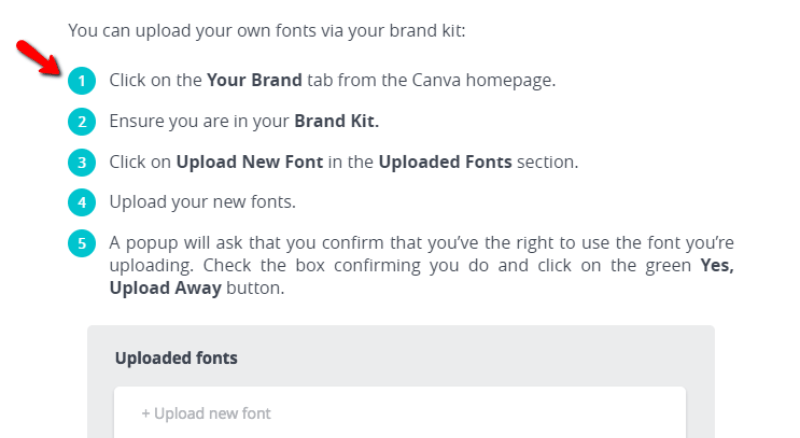
Task: Click the teal number 2 step circle
Action: (x=81, y=122)
